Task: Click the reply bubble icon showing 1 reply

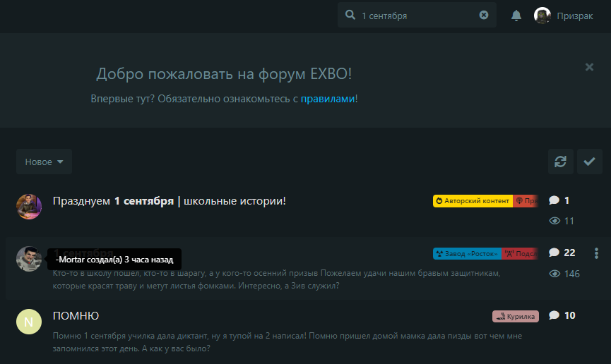Action: pos(554,200)
